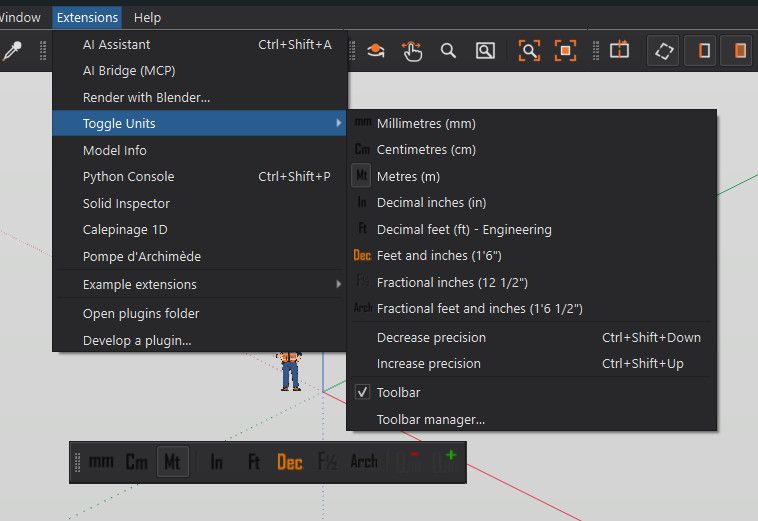Click grip handle left of Orbit icon
758x521 pixels.
click(x=352, y=50)
